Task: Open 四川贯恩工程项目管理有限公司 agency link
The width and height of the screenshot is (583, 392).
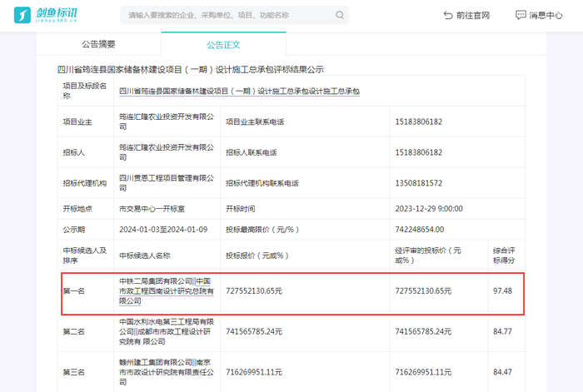Action: [167, 182]
